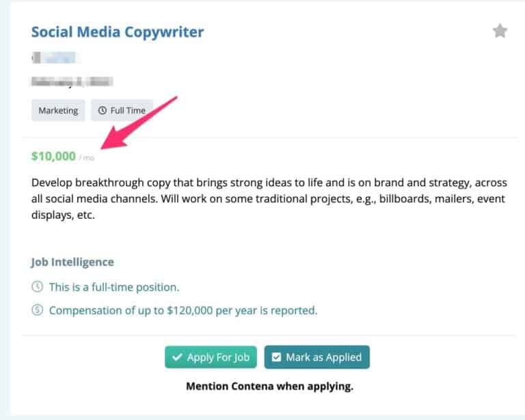Image resolution: width=525 pixels, height=420 pixels.
Task: Click the clock icon in Full Time tag
Action: point(103,110)
